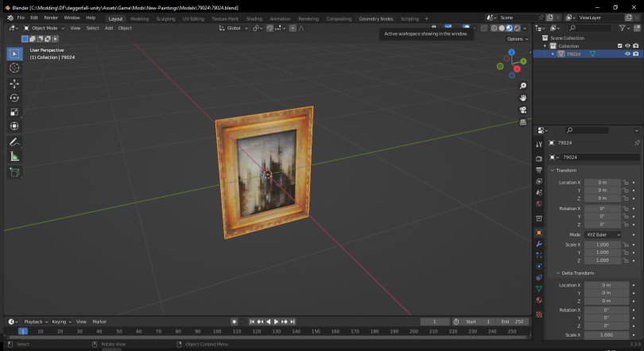644x351 pixels.
Task: Open the Modifiers wrench tab
Action: click(x=539, y=244)
